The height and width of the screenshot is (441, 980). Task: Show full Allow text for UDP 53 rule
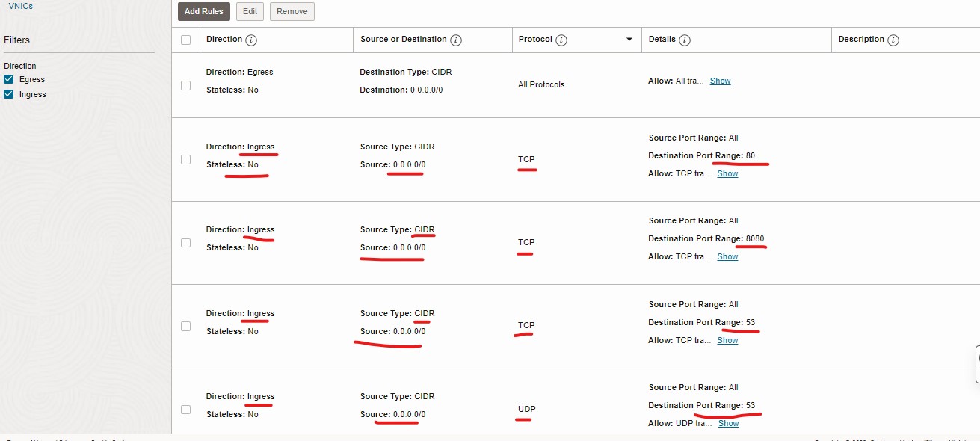(x=728, y=423)
